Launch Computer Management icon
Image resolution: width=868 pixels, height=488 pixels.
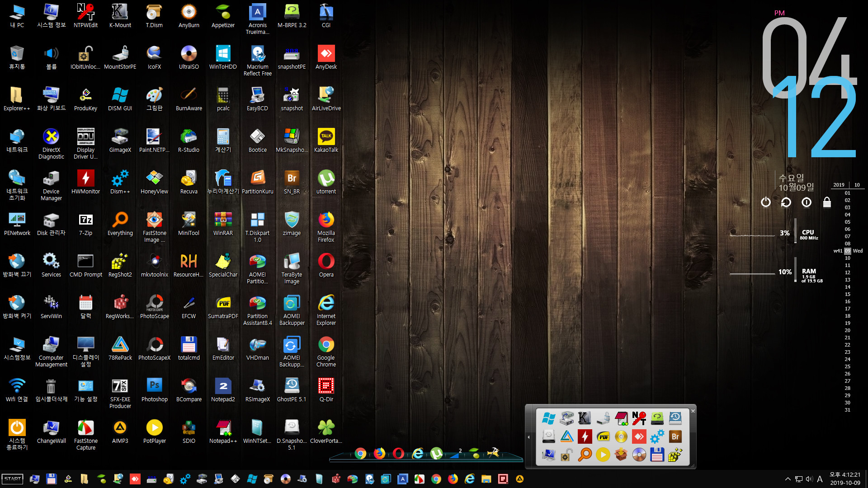[51, 351]
